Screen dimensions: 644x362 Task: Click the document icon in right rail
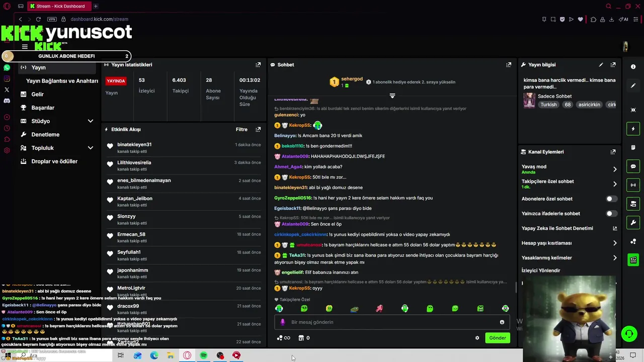click(x=633, y=147)
